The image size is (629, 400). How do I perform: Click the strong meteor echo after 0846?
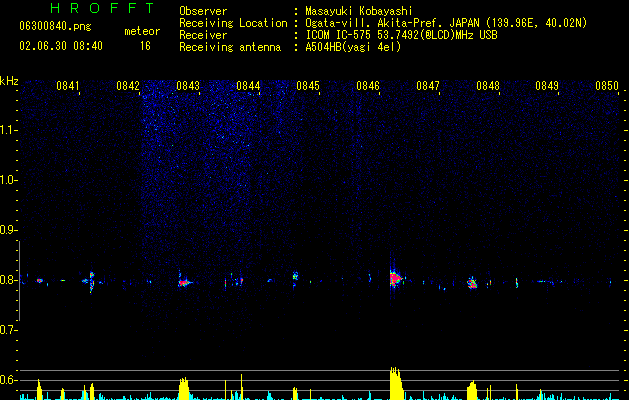(395, 278)
